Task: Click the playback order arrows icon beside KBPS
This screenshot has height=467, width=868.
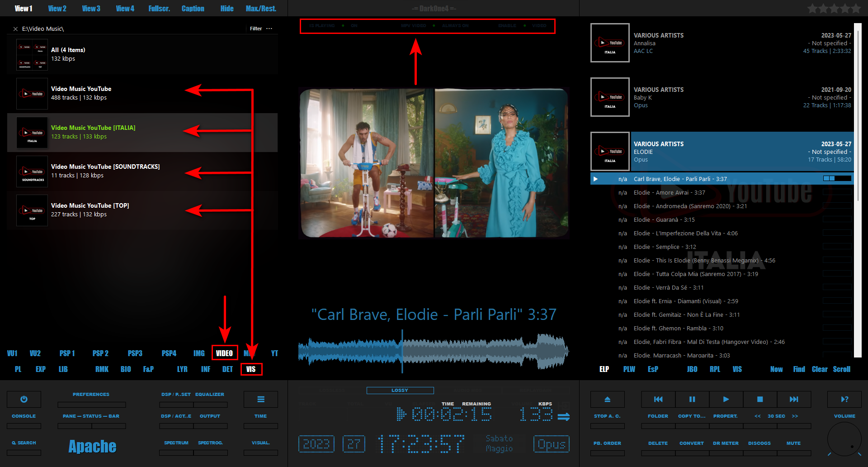Action: click(x=564, y=416)
